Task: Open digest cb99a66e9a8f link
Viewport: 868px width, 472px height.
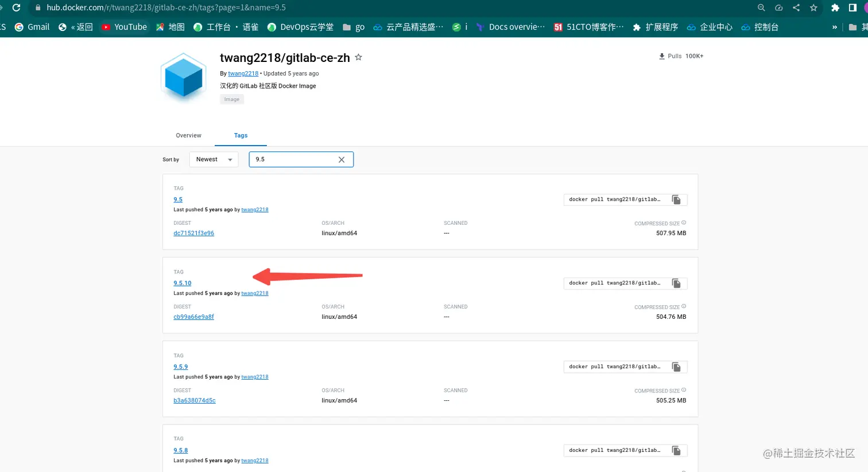Action: click(193, 317)
